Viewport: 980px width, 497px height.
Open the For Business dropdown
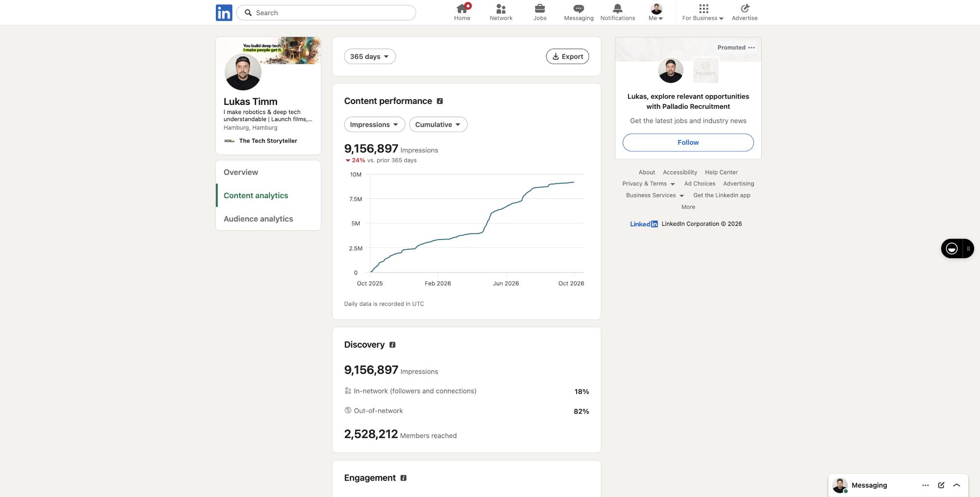tap(703, 12)
